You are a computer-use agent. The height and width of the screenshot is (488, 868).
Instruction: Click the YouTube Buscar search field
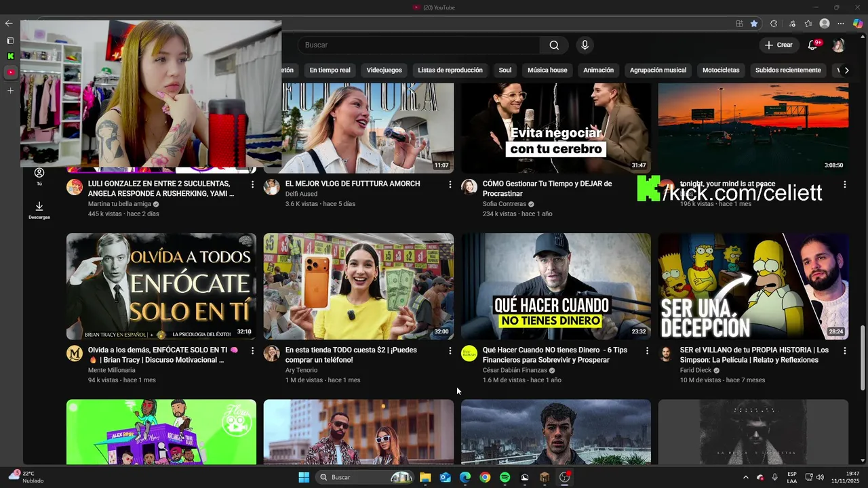click(x=419, y=45)
